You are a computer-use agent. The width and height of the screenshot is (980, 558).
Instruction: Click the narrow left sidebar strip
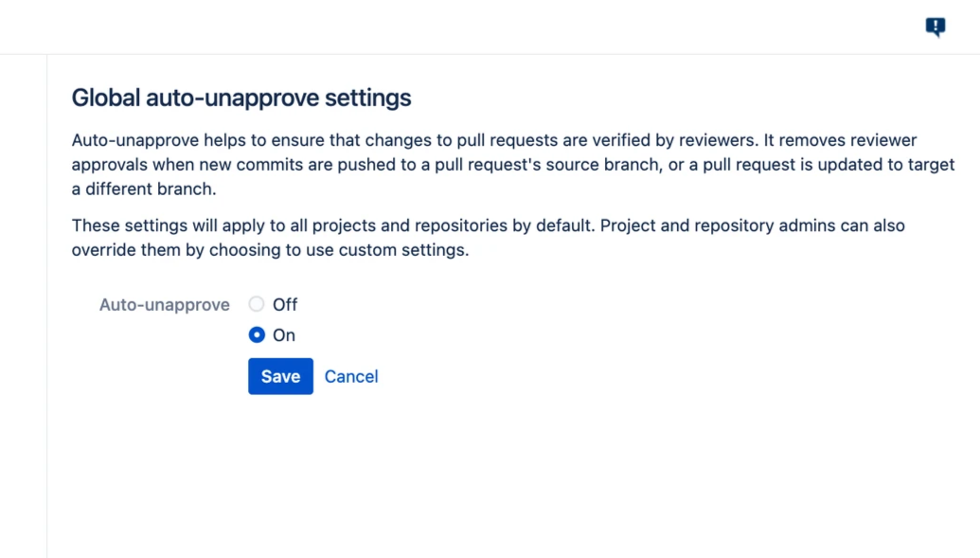pos(23,303)
